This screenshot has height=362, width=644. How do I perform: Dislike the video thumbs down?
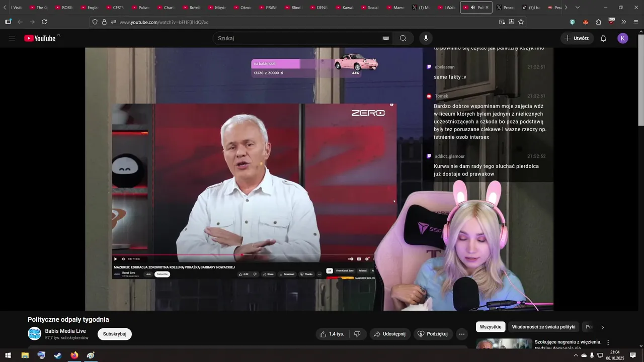(x=357, y=334)
